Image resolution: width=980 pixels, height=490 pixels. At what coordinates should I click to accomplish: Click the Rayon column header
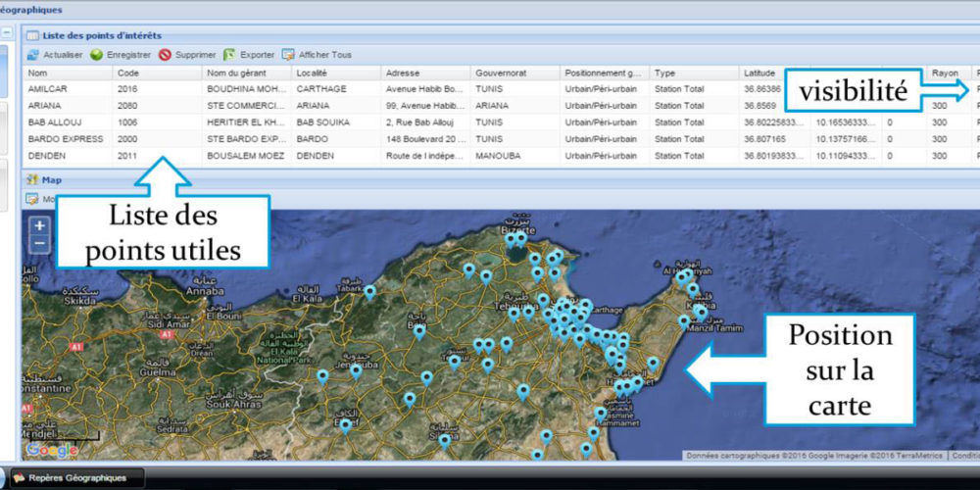(945, 73)
